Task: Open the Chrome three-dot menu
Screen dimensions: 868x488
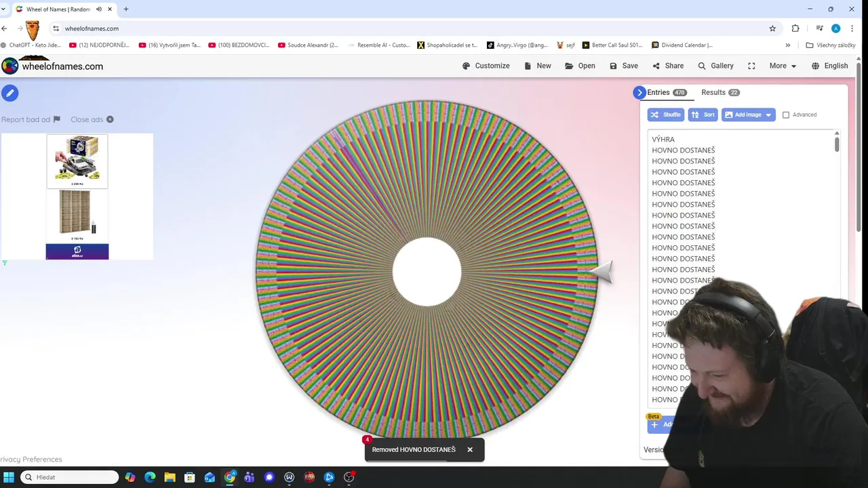Action: (852, 28)
